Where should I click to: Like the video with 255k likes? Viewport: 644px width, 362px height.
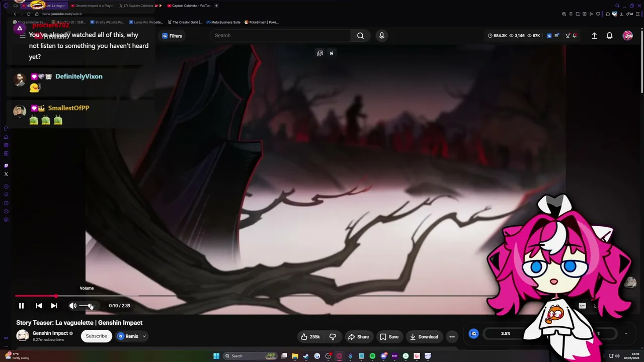310,337
